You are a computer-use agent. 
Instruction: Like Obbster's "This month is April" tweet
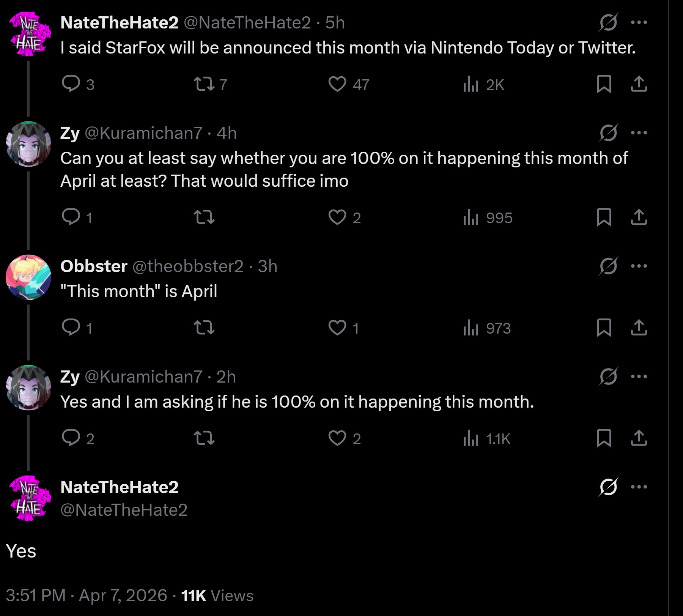click(x=337, y=328)
